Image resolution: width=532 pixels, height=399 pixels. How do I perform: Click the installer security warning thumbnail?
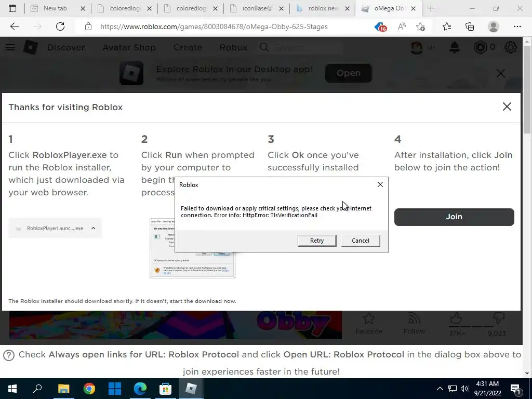click(192, 248)
